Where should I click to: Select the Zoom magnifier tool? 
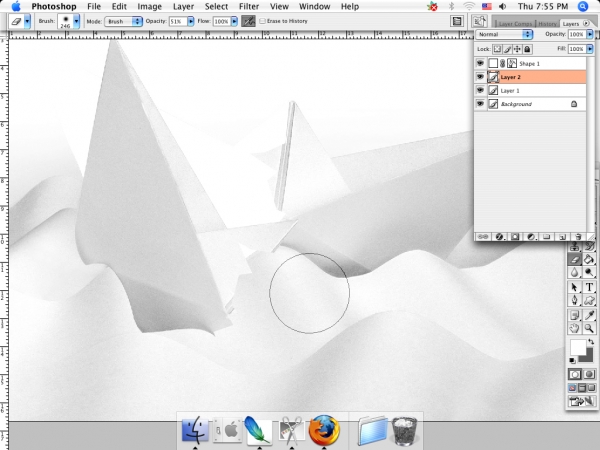589,328
